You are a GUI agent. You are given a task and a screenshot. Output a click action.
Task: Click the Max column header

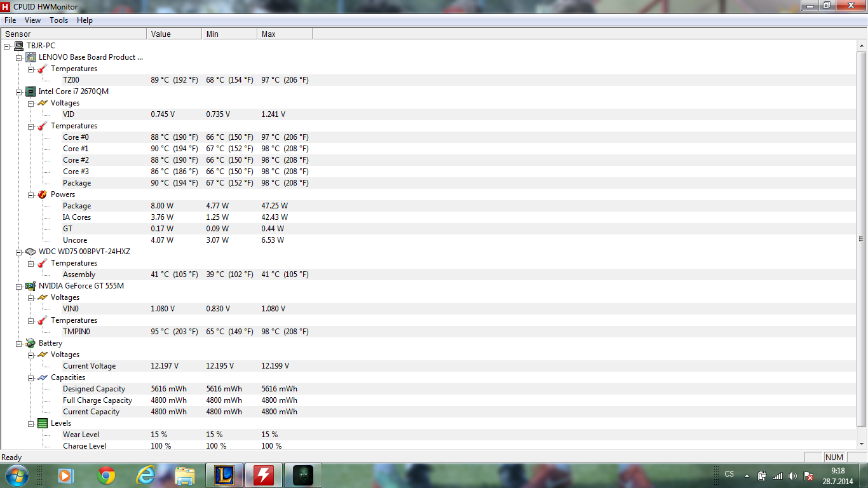pos(268,34)
